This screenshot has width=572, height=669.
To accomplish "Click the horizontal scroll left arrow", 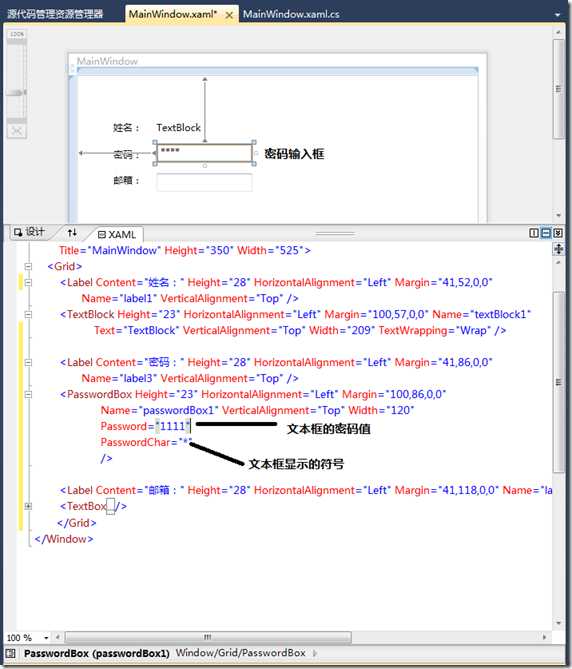I will 58,637.
